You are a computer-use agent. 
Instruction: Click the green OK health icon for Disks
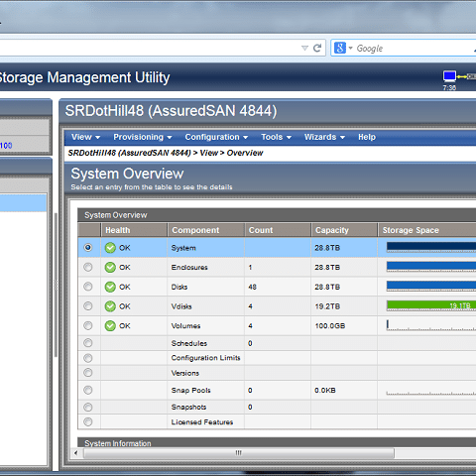pyautogui.click(x=110, y=287)
